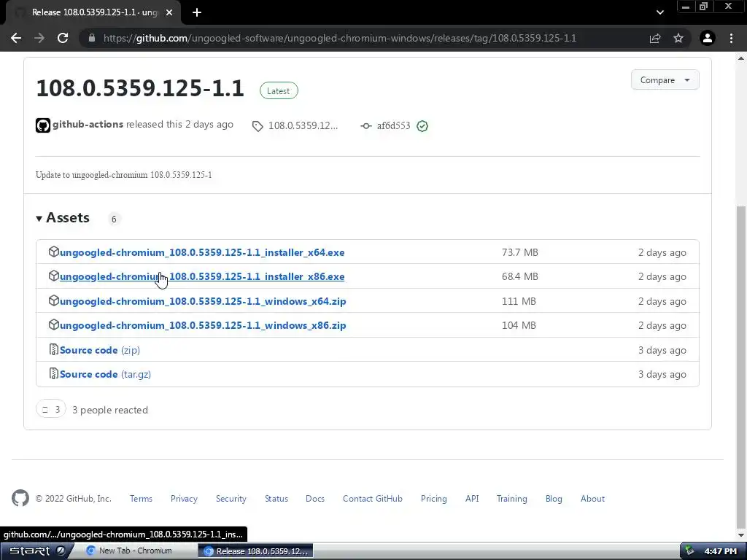Open the Status footer link

pyautogui.click(x=276, y=499)
